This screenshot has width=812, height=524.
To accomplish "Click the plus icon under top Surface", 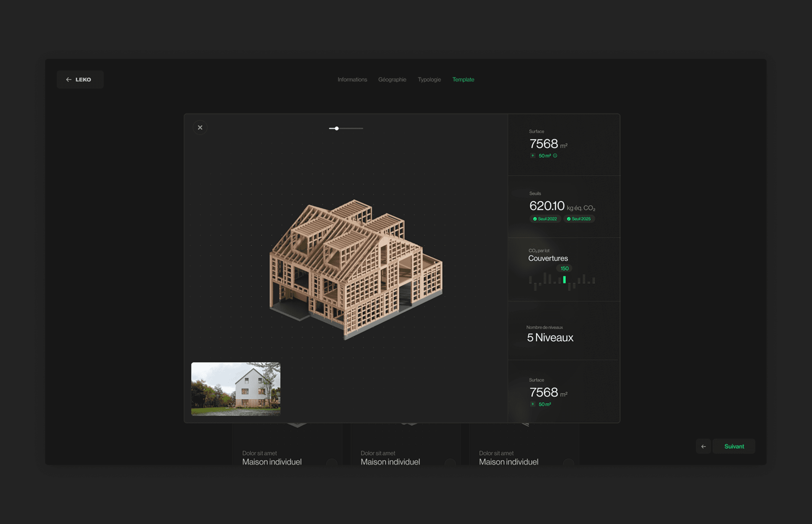I will tap(533, 156).
